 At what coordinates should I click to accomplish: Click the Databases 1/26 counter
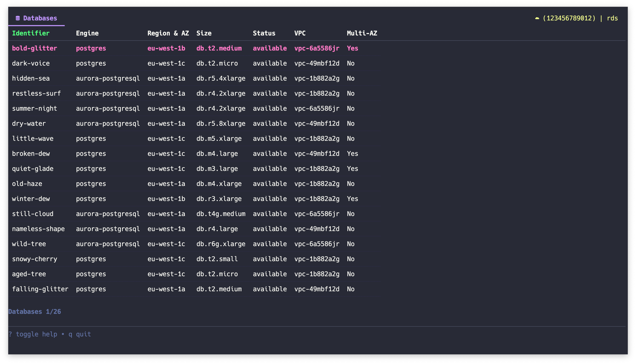[35, 312]
